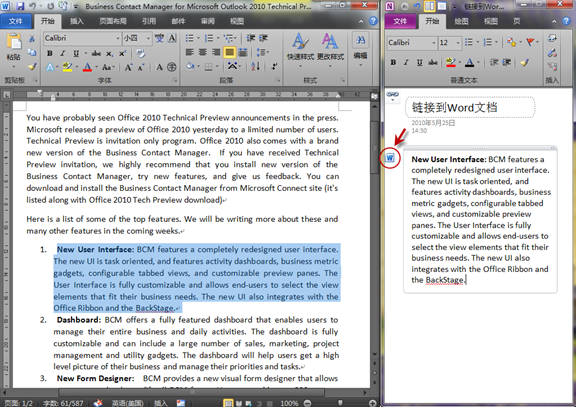The image size is (576, 407).
Task: Click the Paste clipboard icon in Word
Action: click(x=14, y=41)
